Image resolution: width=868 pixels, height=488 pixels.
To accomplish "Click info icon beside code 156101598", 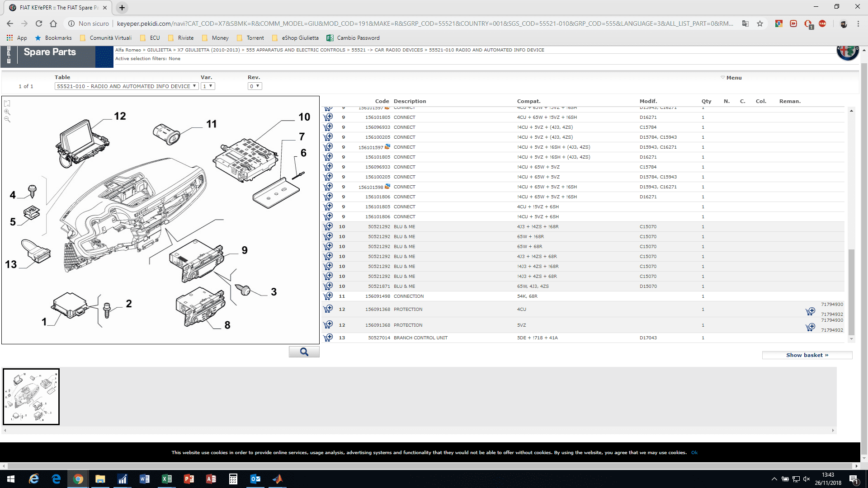I will (x=387, y=186).
